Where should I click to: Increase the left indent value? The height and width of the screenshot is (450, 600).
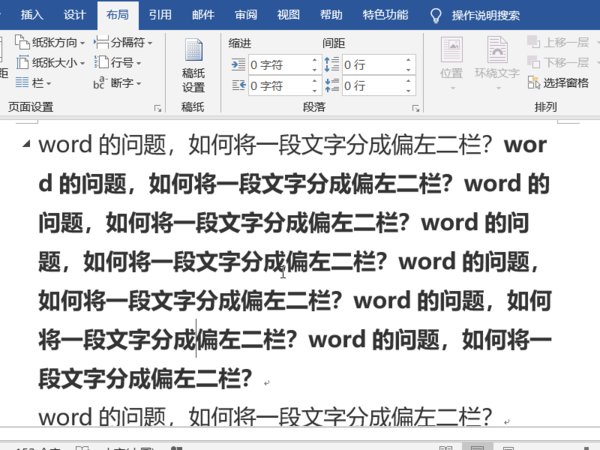[315, 60]
